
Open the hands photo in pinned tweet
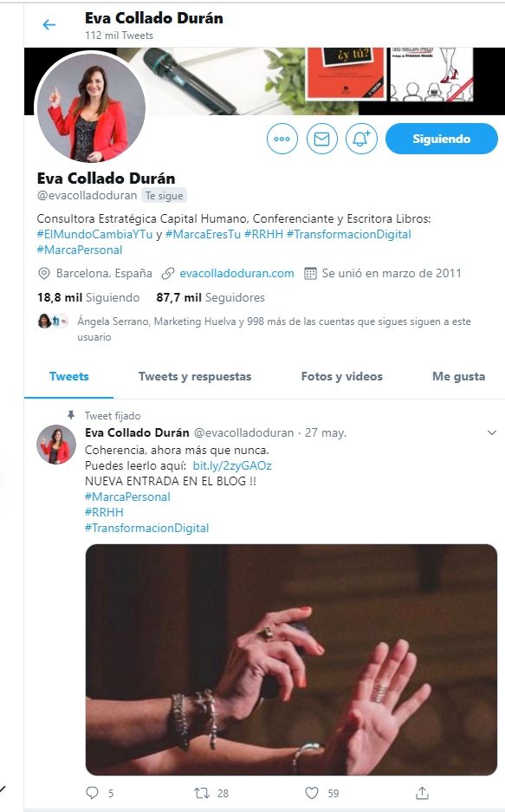(291, 659)
